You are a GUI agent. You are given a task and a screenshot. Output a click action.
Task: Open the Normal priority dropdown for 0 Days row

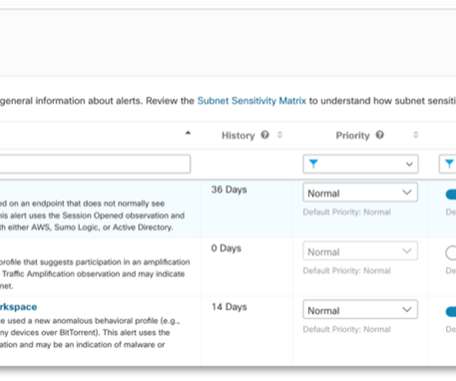(360, 251)
